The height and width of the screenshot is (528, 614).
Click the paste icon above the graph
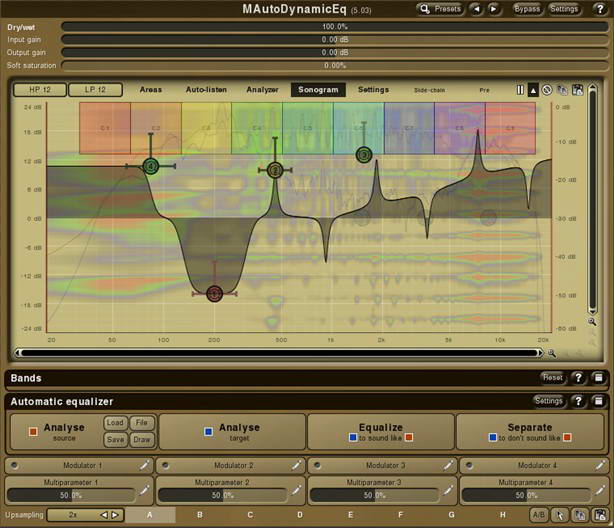[578, 90]
